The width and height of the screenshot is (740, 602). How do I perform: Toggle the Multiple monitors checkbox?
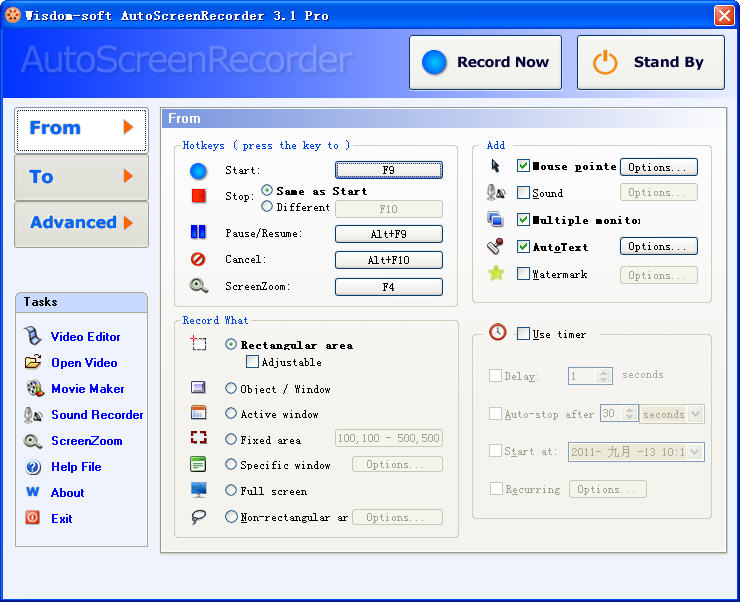click(523, 219)
